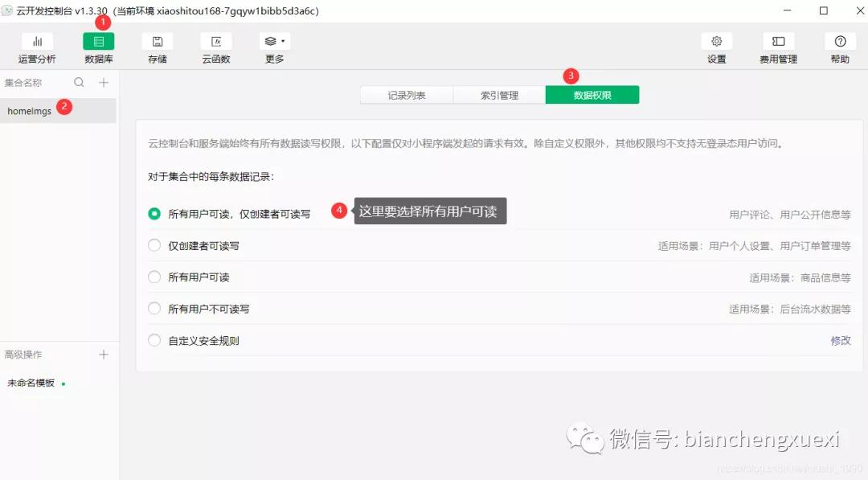The height and width of the screenshot is (480, 868).
Task: Click the collection search magnifier icon
Action: click(x=78, y=82)
